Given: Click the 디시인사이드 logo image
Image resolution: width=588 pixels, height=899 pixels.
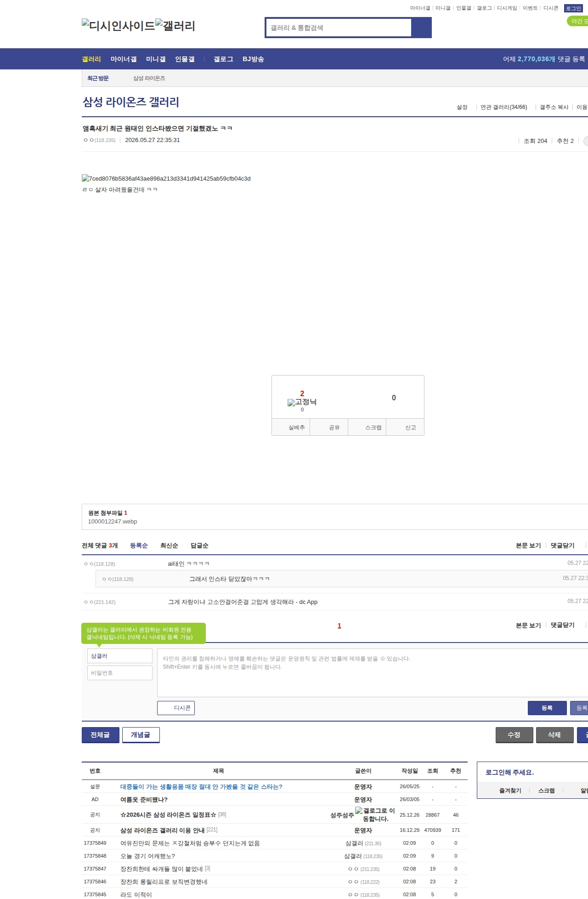Looking at the screenshot, I should tap(119, 26).
